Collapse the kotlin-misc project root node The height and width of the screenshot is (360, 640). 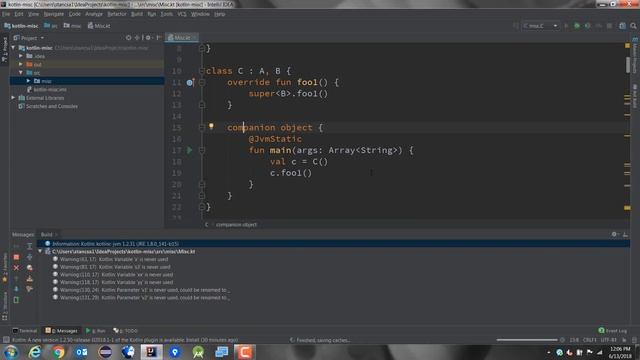tap(13, 48)
